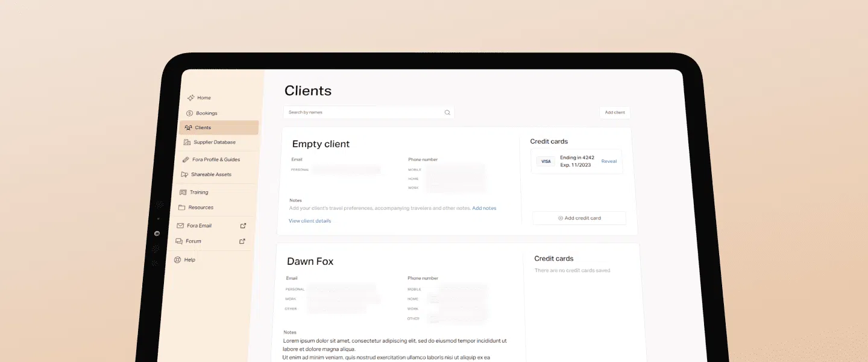Viewport: 868px width, 362px height.
Task: Open the Supplier Database building icon
Action: pyautogui.click(x=187, y=142)
